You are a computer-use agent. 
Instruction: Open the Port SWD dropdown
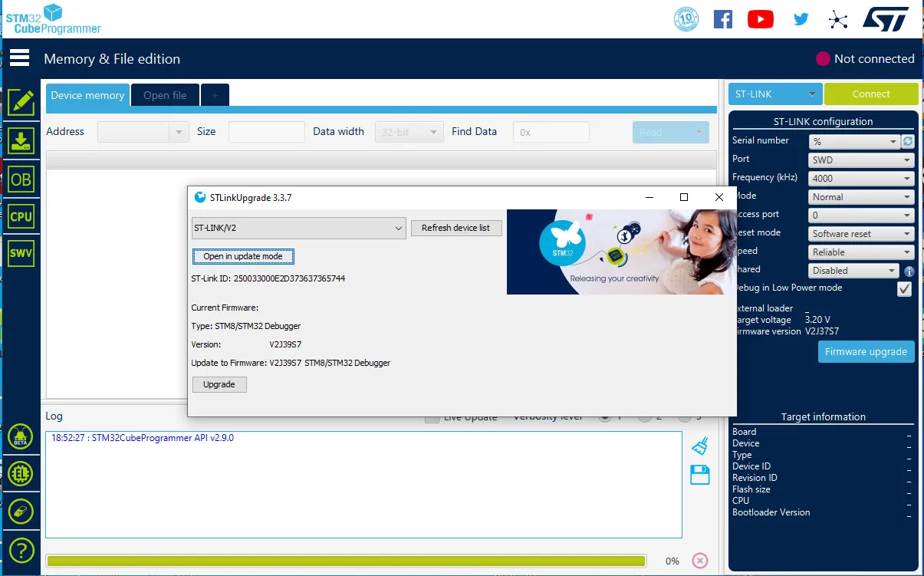(862, 160)
